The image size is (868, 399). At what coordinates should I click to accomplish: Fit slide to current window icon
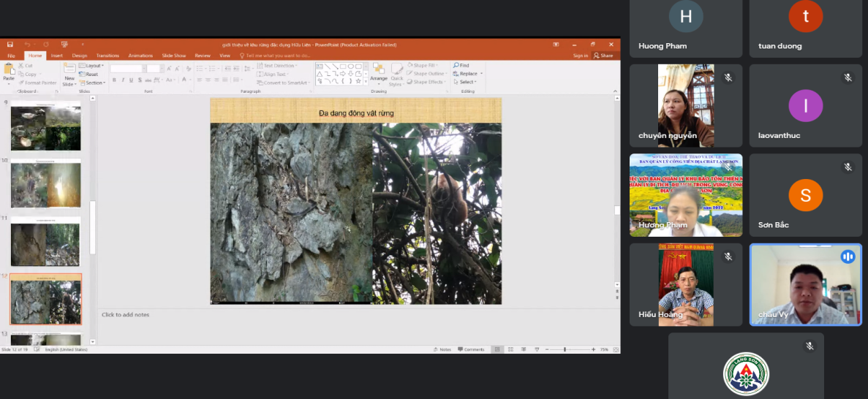tap(615, 349)
